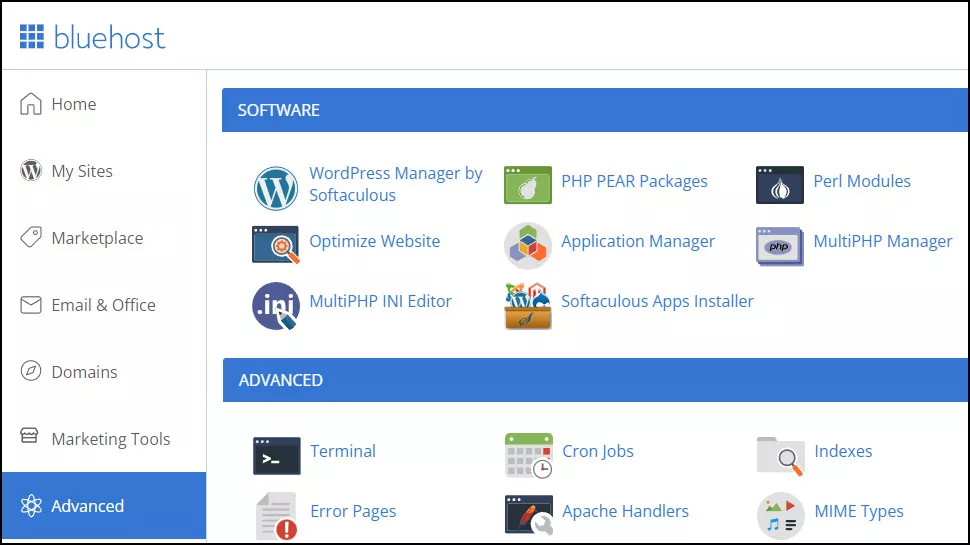Click the Perl Modules onion icon
970x545 pixels.
(779, 184)
